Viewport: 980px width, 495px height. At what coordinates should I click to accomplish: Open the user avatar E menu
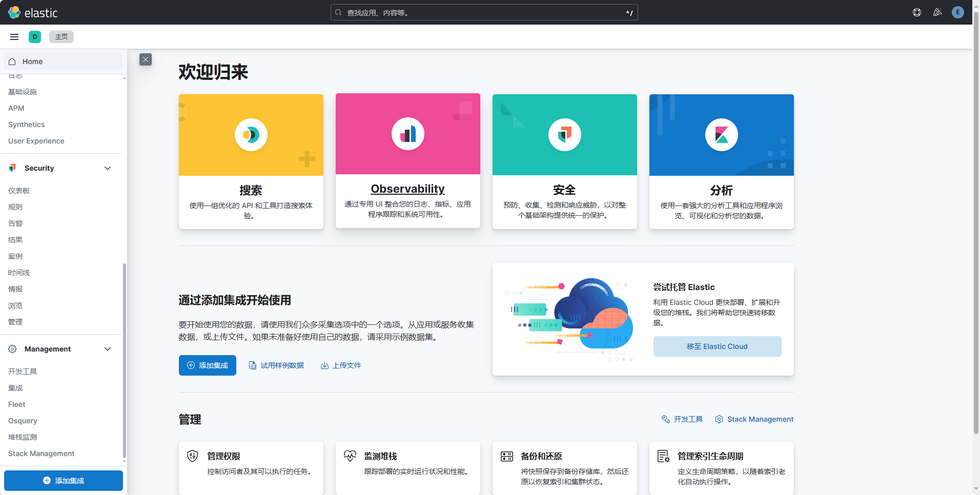(957, 12)
